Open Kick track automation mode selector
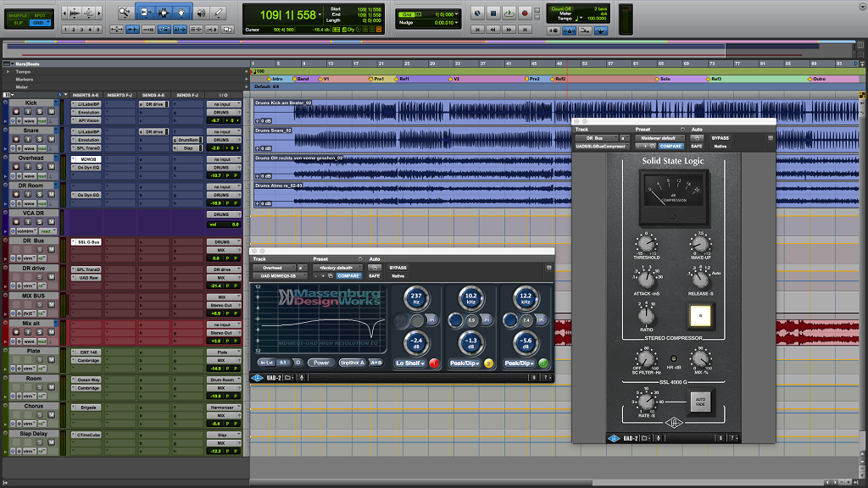 (42, 120)
